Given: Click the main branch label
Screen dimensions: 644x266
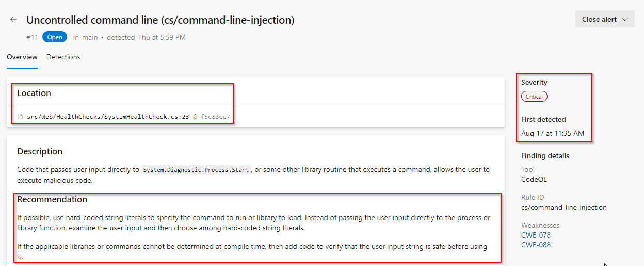Looking at the screenshot, I should click(x=90, y=37).
